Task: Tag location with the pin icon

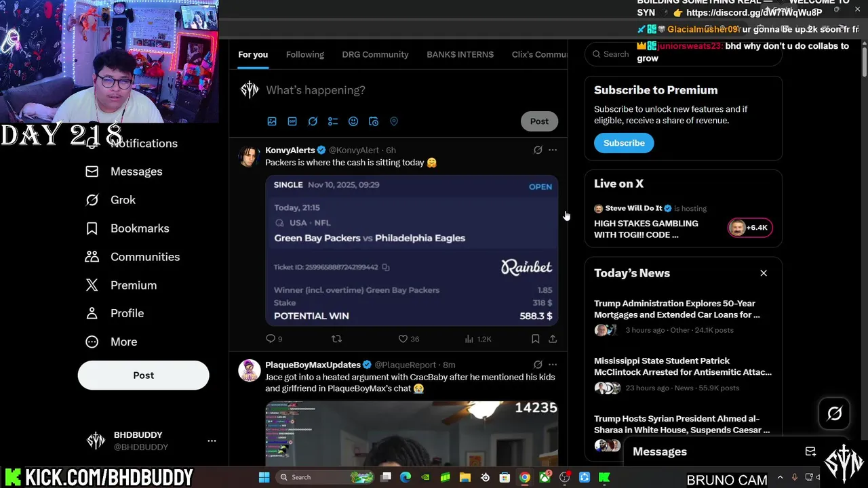Action: click(394, 121)
